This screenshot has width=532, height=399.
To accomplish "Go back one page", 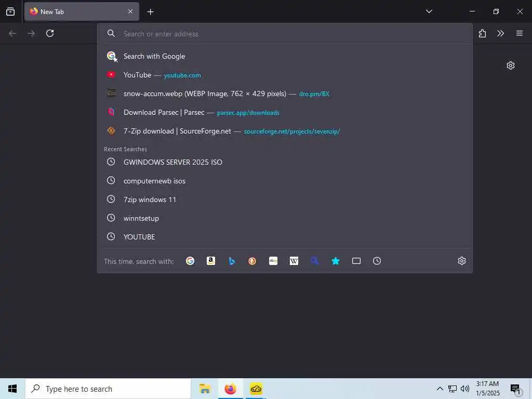I will click(12, 33).
